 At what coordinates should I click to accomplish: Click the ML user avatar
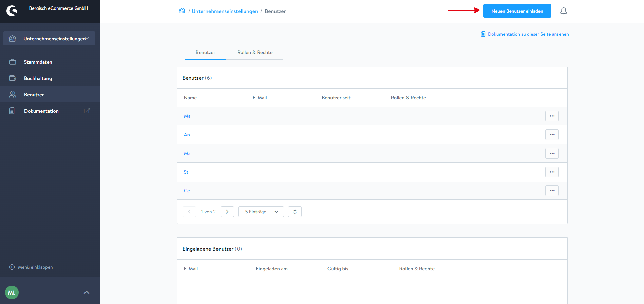pyautogui.click(x=12, y=292)
